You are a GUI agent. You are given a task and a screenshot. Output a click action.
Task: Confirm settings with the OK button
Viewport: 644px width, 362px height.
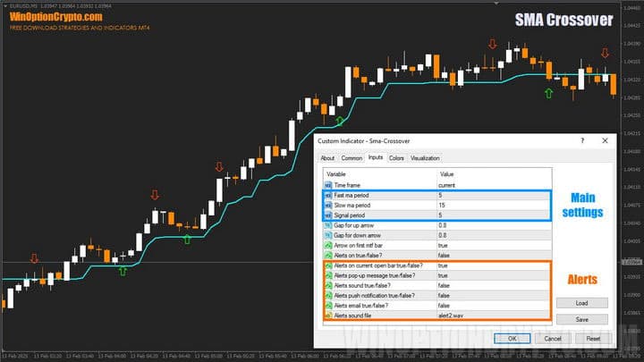tap(512, 339)
